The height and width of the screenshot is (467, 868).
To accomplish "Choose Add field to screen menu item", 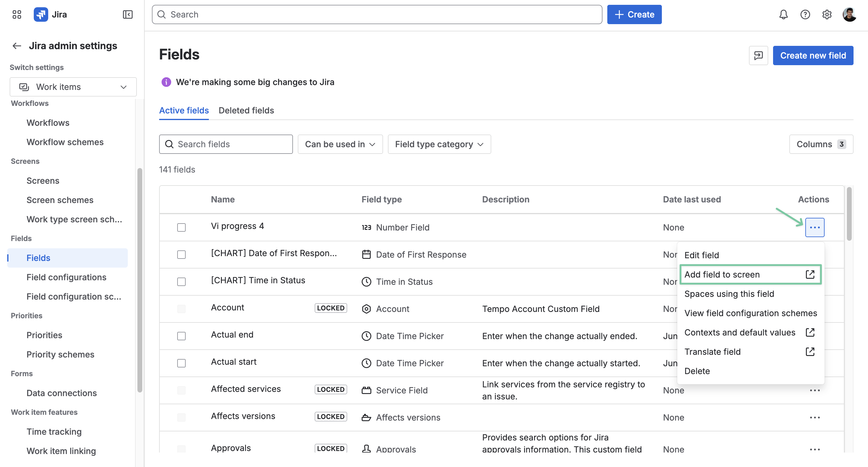I will tap(750, 275).
